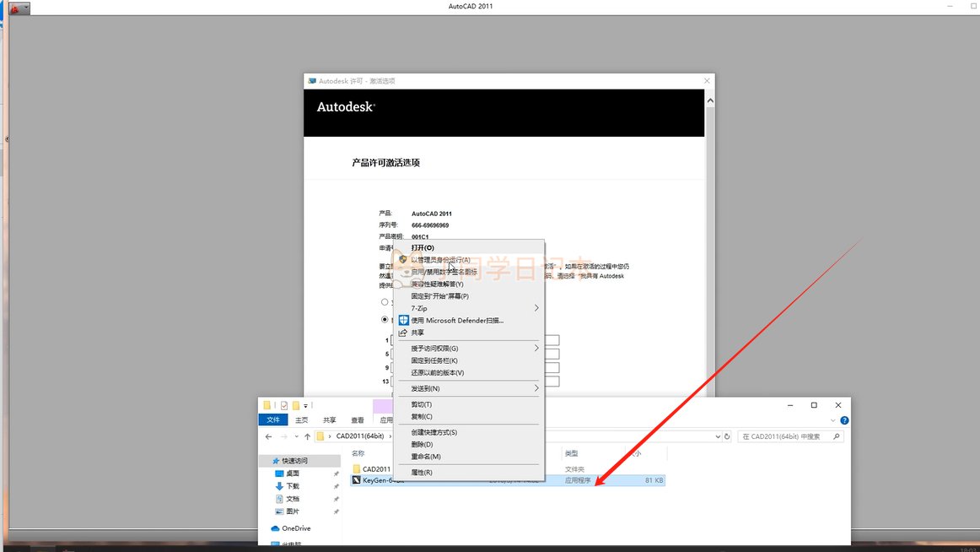Click the dialog scrollbar up arrow

pos(710,100)
